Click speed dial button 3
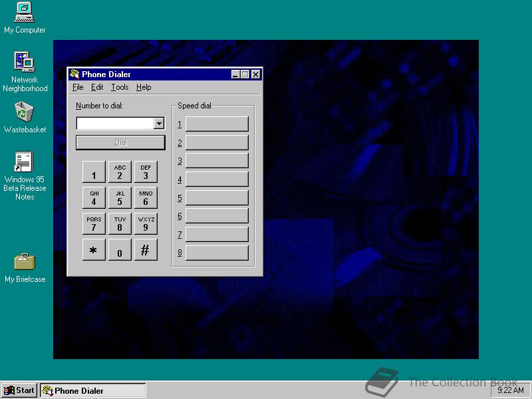The height and width of the screenshot is (399, 532). (217, 161)
